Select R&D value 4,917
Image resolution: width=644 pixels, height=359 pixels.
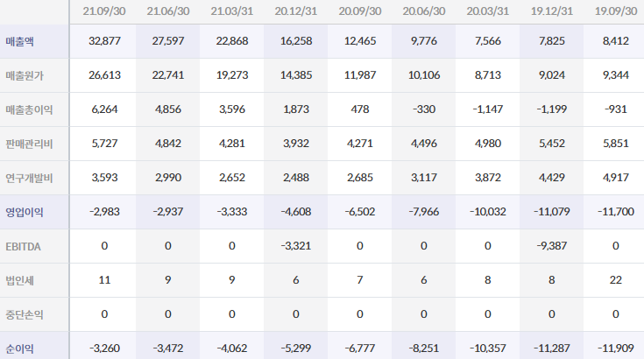pos(616,177)
